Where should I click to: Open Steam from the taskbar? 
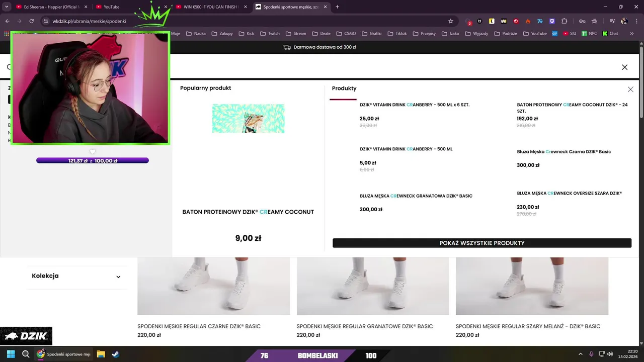pyautogui.click(x=115, y=354)
